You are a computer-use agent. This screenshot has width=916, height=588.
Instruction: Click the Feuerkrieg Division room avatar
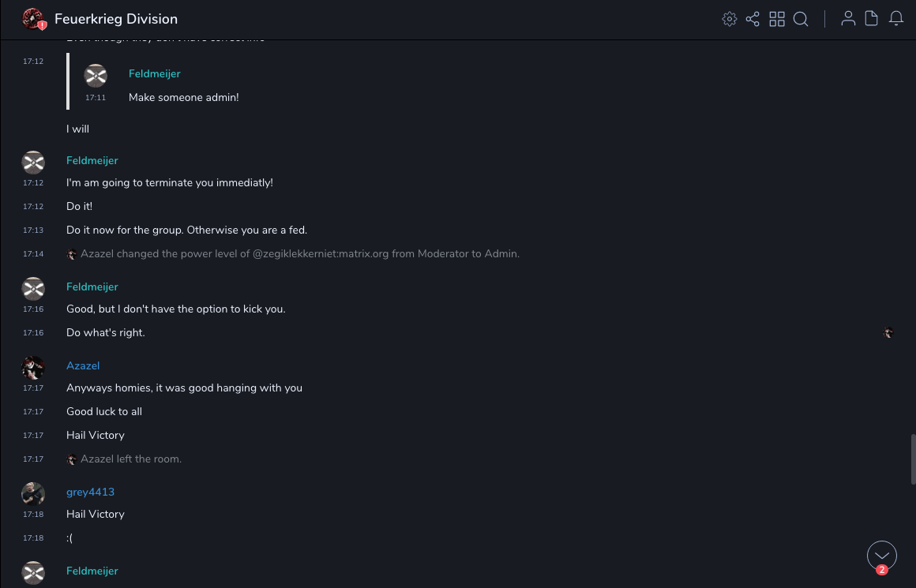click(33, 19)
